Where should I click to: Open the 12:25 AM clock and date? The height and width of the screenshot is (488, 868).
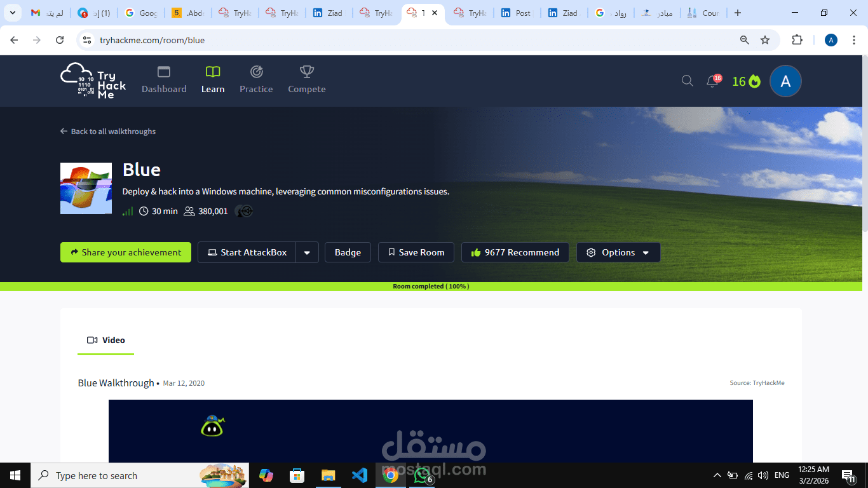813,475
